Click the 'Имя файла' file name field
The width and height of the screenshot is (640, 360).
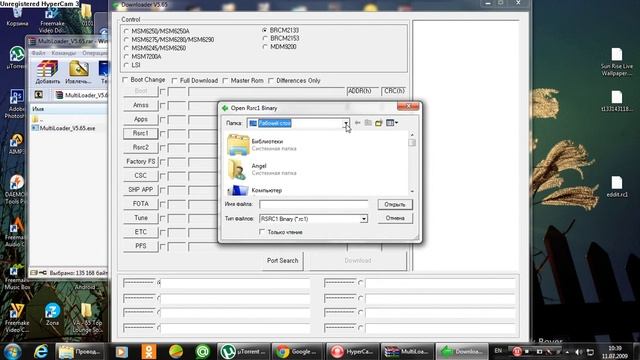coord(313,204)
